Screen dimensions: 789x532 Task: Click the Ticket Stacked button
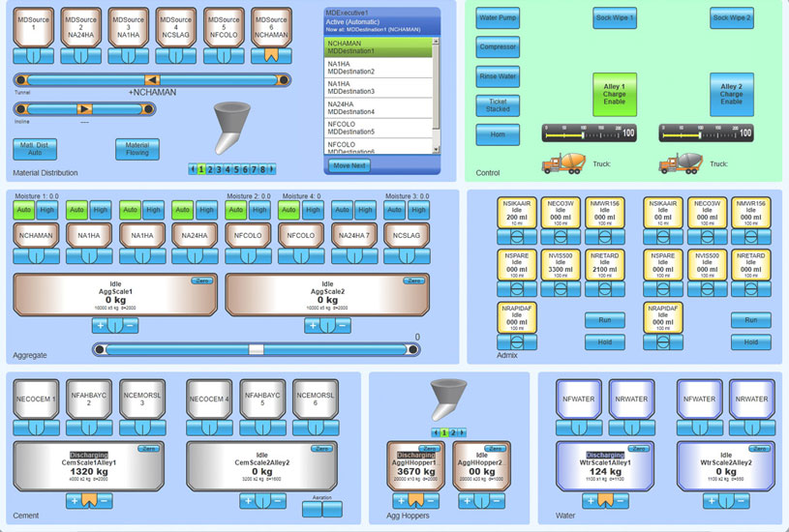tap(498, 105)
